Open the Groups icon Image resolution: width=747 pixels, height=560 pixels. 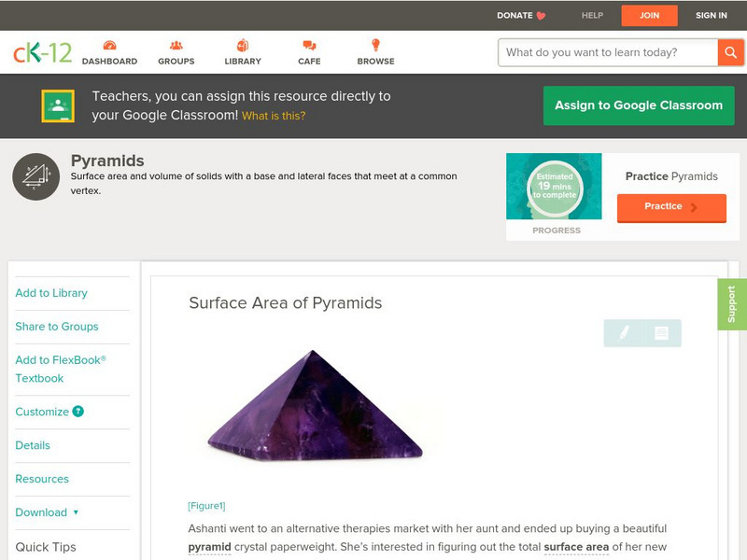tap(176, 46)
